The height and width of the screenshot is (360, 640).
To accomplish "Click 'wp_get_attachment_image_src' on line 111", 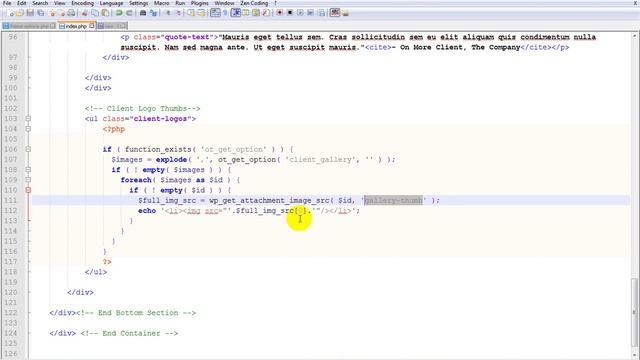I will tap(269, 200).
